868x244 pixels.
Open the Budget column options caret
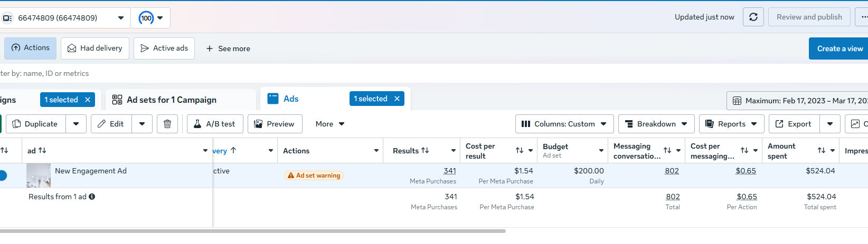[x=601, y=151]
